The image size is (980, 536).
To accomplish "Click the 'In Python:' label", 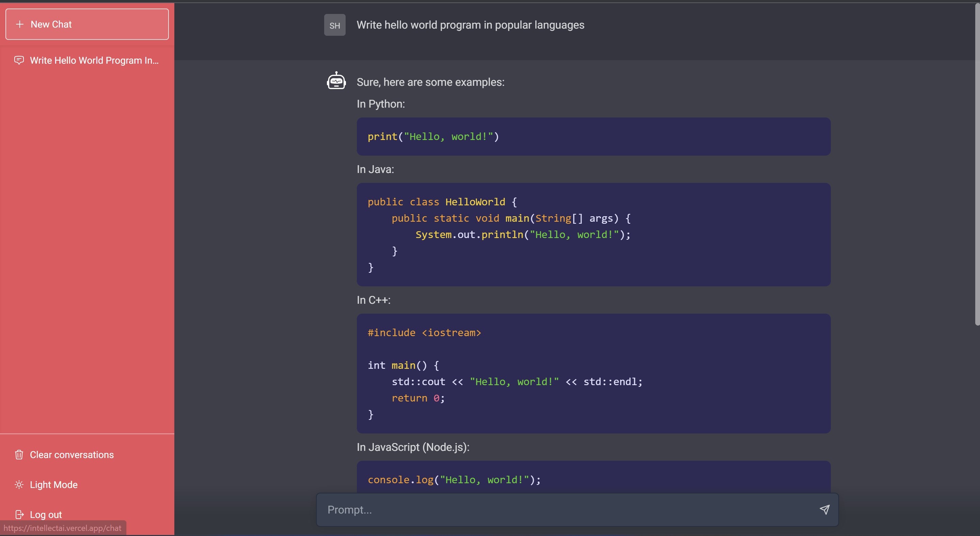I will point(380,104).
